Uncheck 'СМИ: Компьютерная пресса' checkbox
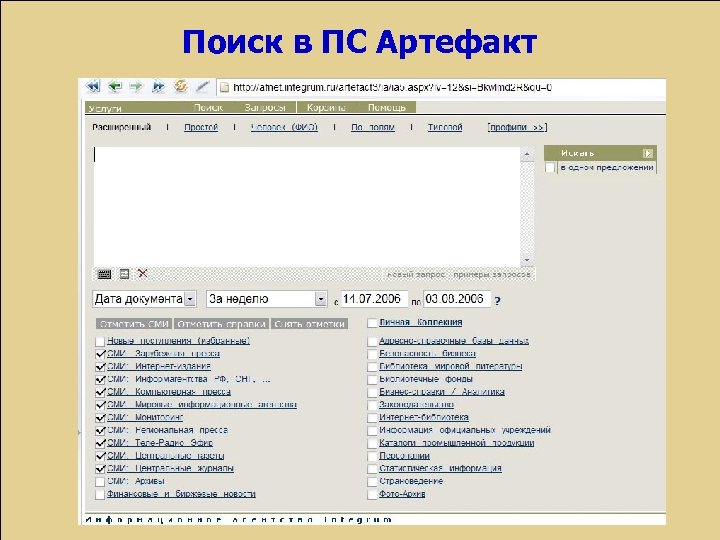Viewport: 720px width, 540px height. [100, 393]
